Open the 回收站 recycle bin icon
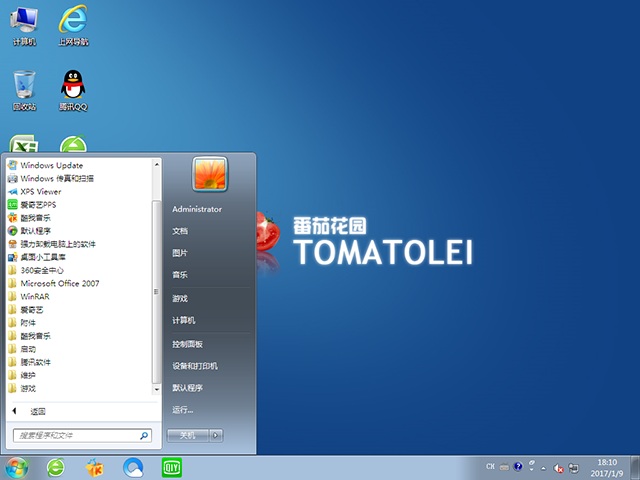 coord(24,88)
